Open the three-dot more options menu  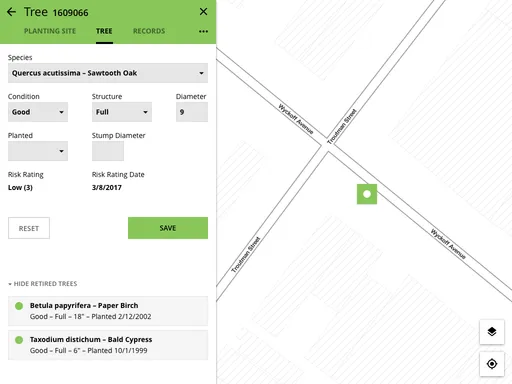pyautogui.click(x=203, y=31)
